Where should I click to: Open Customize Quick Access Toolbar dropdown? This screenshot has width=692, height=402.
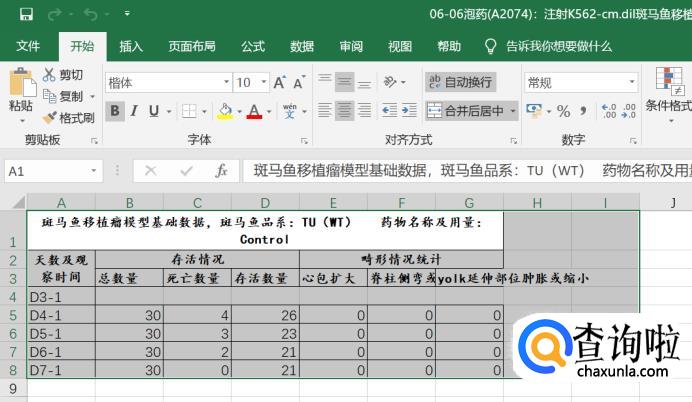coord(127,14)
